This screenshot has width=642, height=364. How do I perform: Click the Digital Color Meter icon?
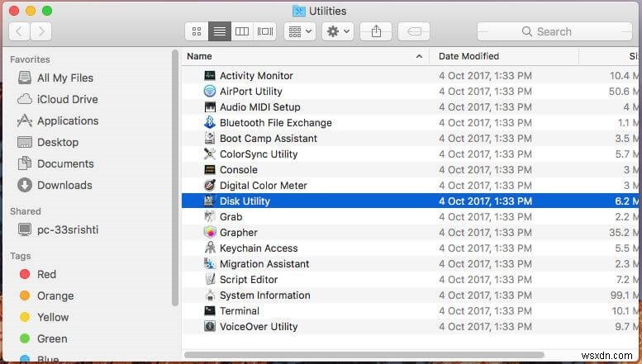click(x=210, y=185)
